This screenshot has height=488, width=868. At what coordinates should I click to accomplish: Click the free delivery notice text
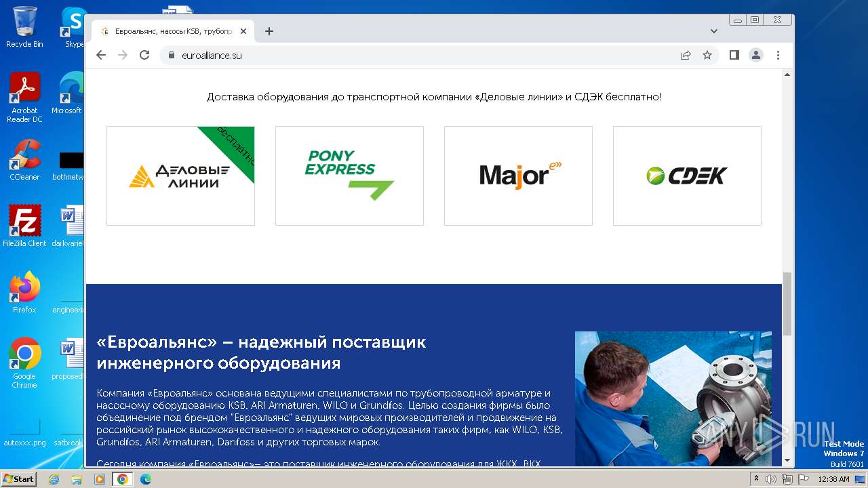point(434,97)
